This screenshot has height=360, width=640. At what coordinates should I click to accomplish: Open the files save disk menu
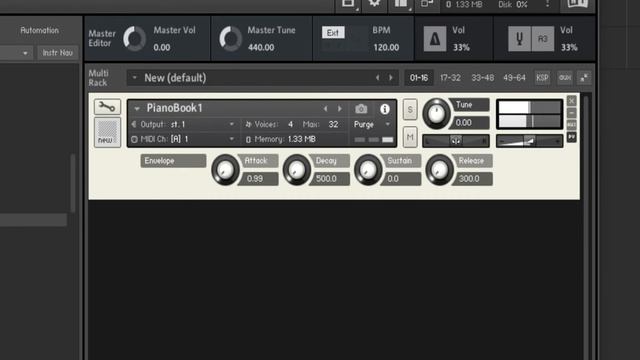(x=348, y=4)
